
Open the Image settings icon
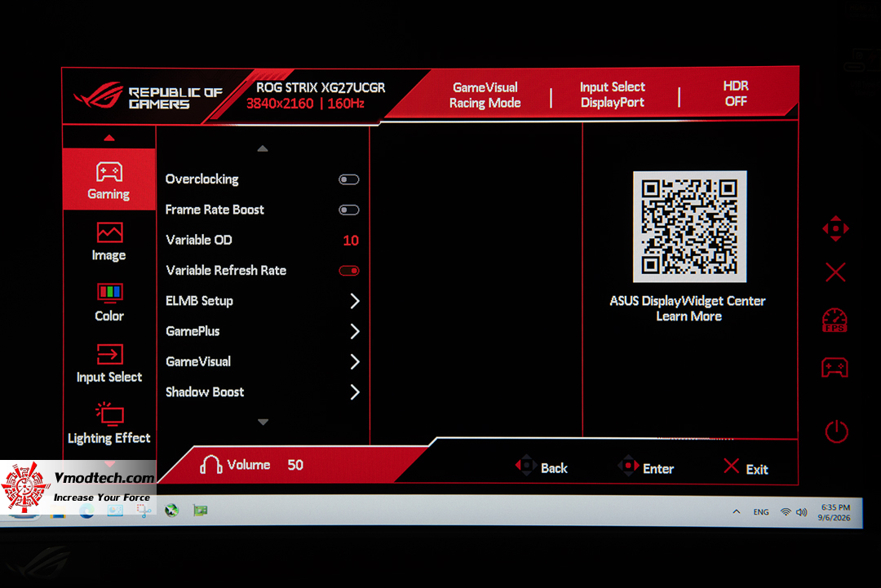click(109, 232)
